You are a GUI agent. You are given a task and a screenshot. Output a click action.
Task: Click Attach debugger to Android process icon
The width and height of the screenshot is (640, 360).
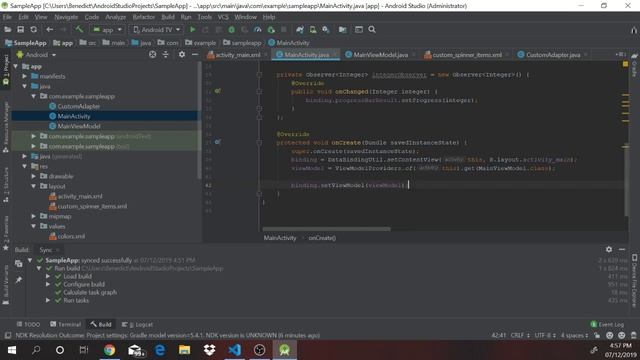tap(271, 29)
